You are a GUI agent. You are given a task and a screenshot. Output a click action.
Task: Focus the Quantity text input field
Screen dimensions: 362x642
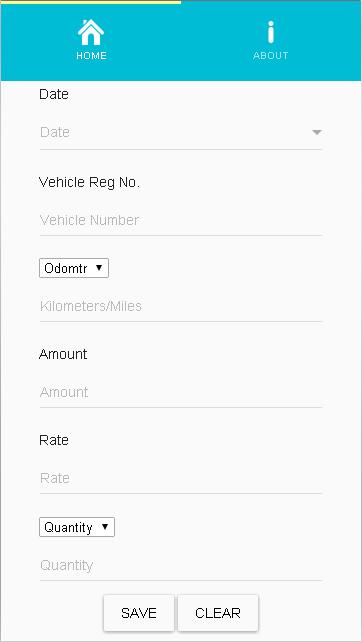click(181, 565)
